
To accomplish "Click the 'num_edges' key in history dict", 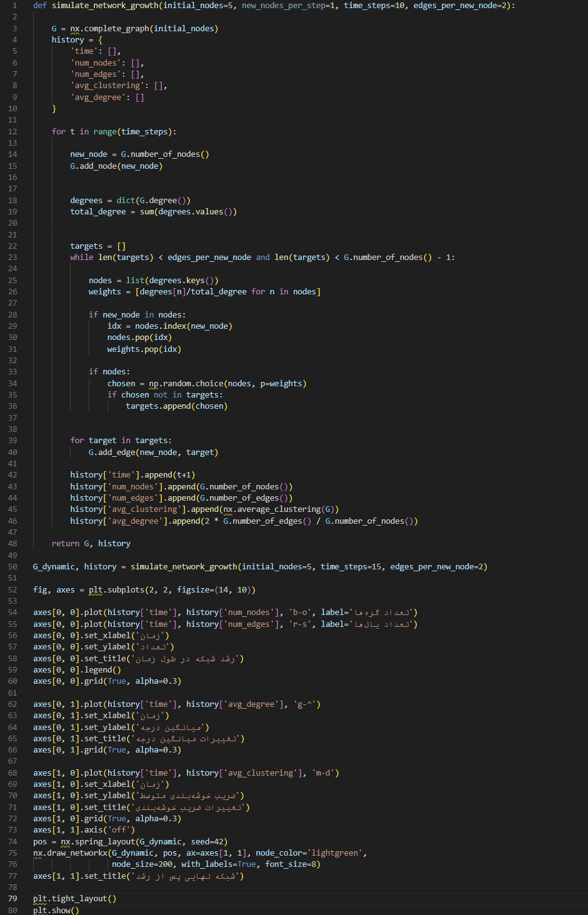I will [x=96, y=74].
